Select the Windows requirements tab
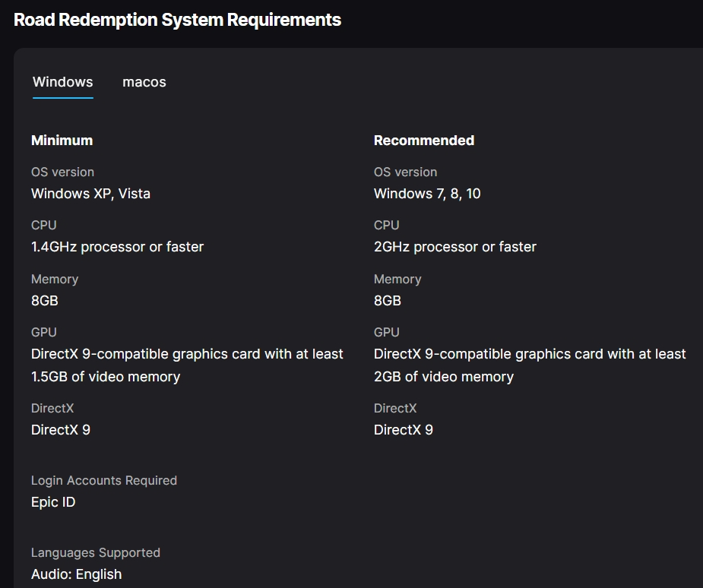Image resolution: width=703 pixels, height=588 pixels. pyautogui.click(x=63, y=82)
